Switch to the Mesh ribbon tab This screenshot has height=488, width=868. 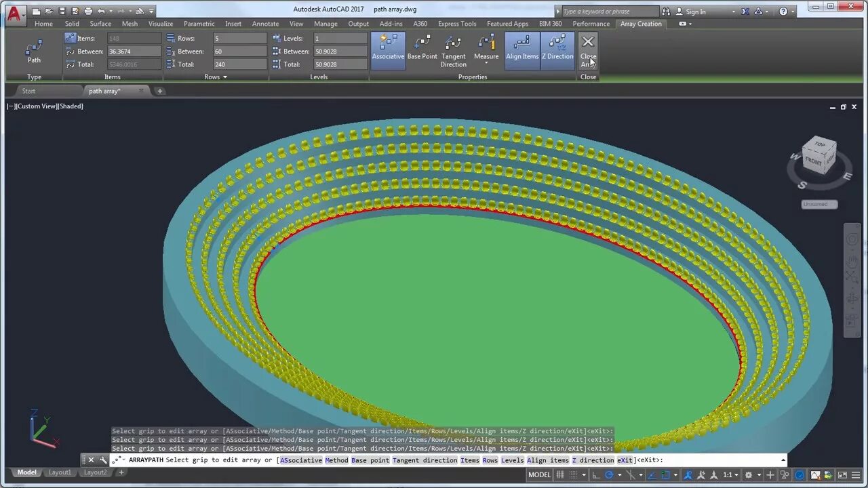tap(130, 24)
